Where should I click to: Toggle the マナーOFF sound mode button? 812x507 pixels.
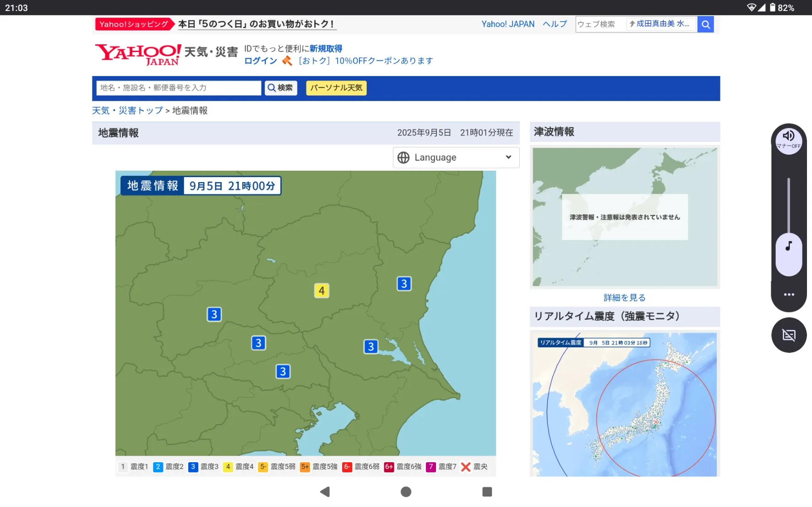(789, 140)
